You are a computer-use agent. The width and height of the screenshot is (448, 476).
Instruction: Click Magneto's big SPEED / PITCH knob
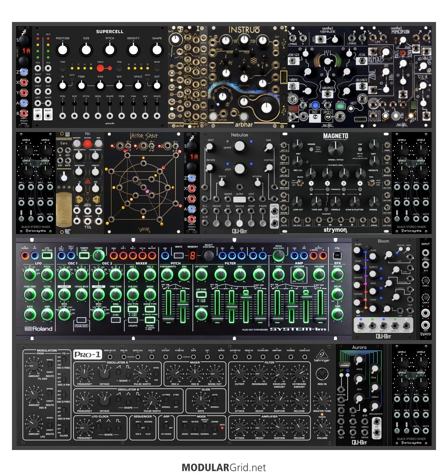pyautogui.click(x=335, y=148)
